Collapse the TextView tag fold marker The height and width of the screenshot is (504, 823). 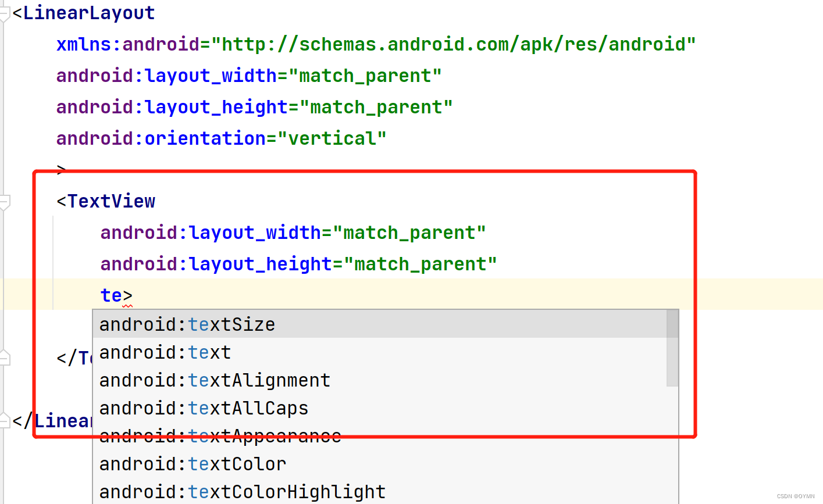tap(4, 202)
